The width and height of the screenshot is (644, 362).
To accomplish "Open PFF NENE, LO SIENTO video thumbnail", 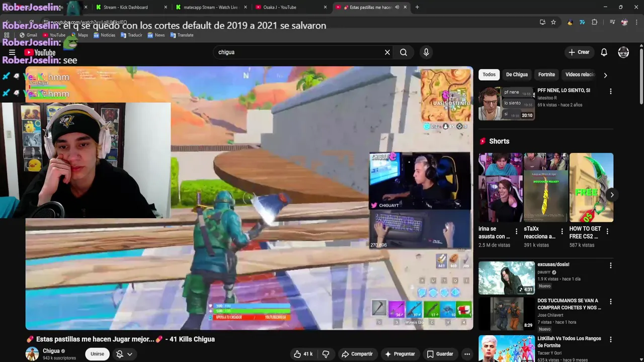I will pyautogui.click(x=506, y=104).
